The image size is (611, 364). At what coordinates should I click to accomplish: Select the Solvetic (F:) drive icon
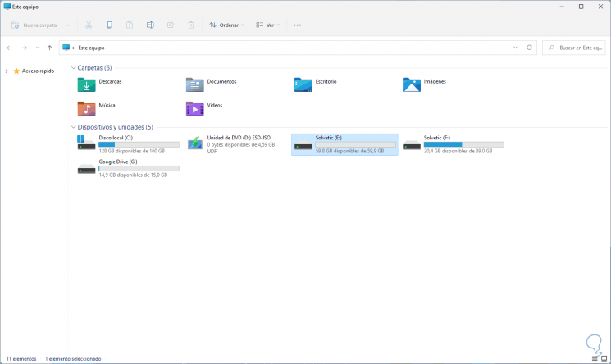tap(412, 145)
